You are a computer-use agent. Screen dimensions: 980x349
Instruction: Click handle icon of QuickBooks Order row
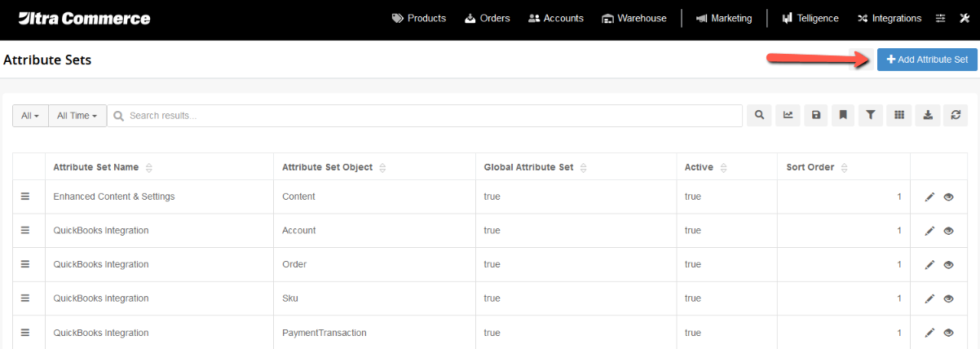click(25, 264)
